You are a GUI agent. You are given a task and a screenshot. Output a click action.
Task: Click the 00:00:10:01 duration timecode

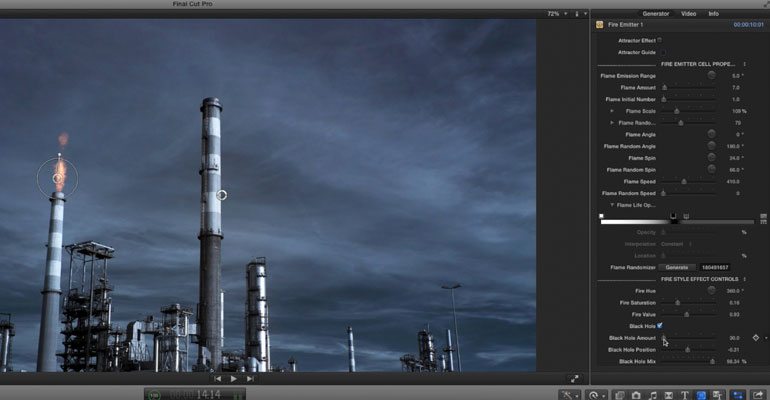(748, 25)
